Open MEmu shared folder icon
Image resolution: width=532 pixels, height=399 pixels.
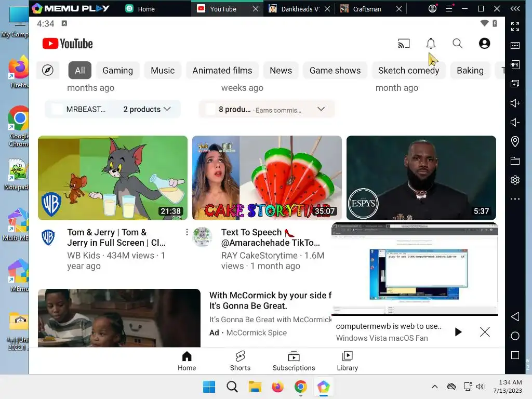coord(515,161)
